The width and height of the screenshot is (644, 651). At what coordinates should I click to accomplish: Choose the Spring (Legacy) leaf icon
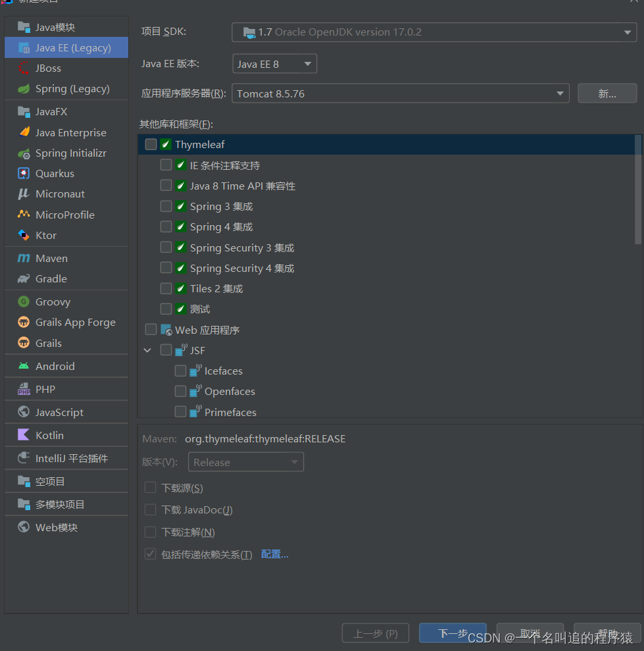point(24,89)
